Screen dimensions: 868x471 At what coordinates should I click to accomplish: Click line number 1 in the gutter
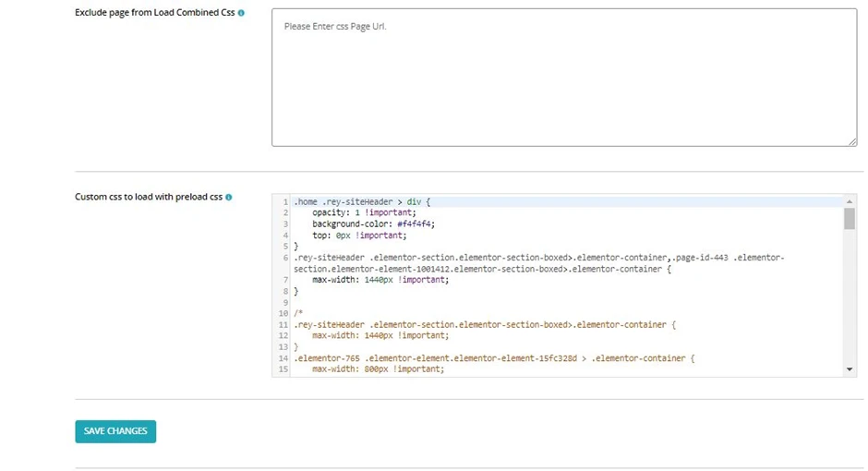[285, 201]
